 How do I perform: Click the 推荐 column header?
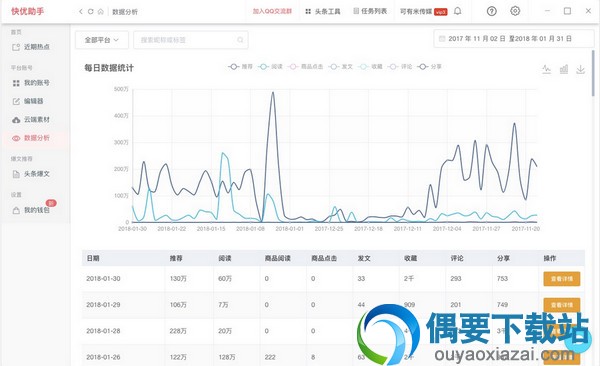176,258
